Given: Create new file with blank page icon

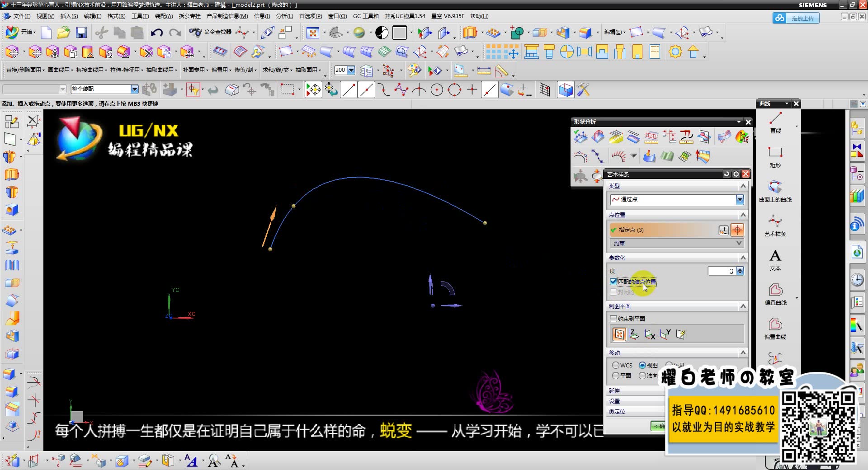Looking at the screenshot, I should pyautogui.click(x=47, y=33).
